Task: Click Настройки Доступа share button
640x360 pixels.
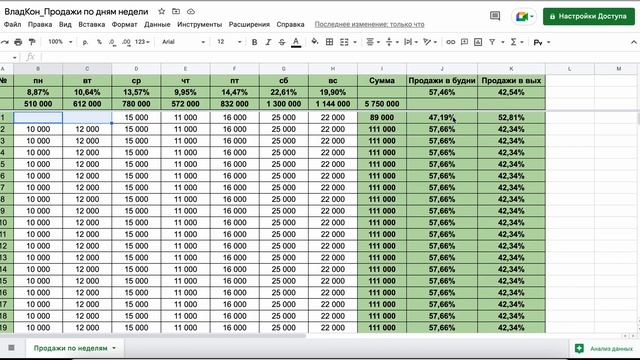Action: pyautogui.click(x=589, y=16)
